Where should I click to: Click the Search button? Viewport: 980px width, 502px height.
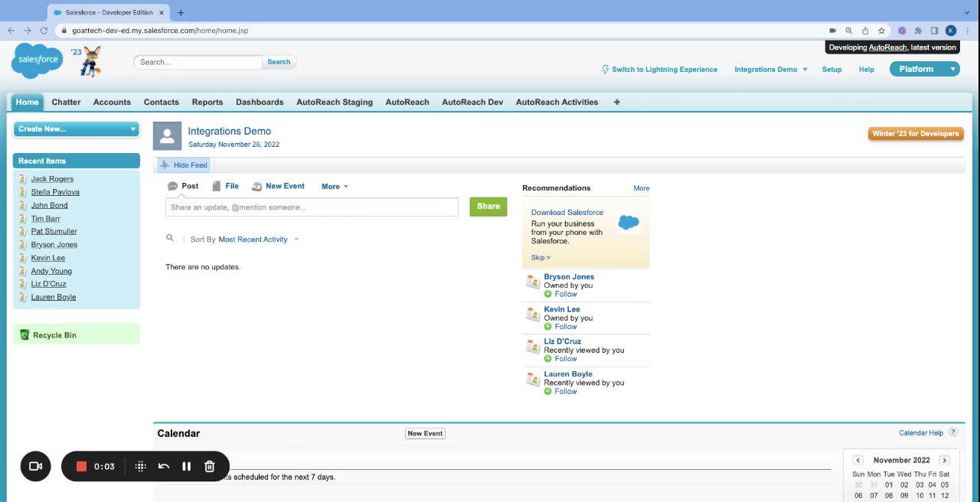click(x=279, y=62)
